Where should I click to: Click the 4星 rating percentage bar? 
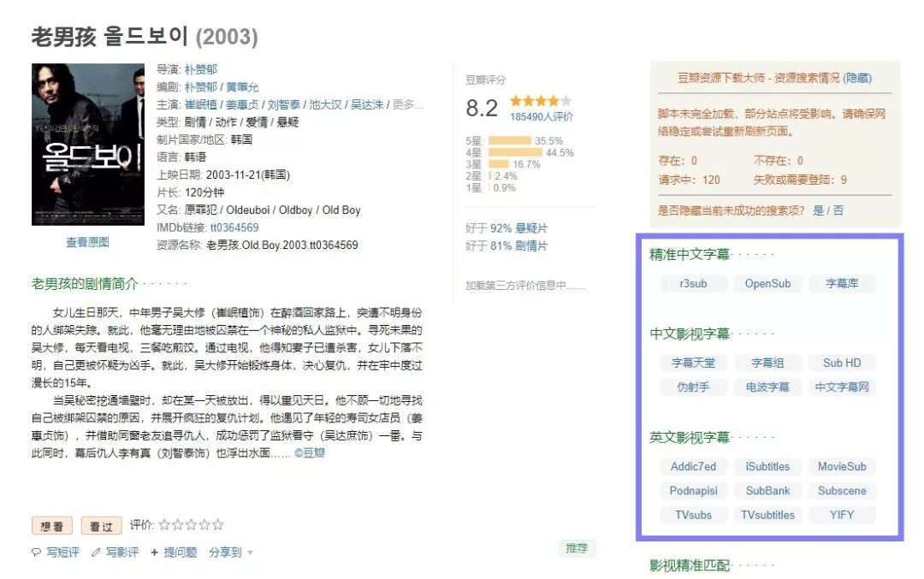pos(517,153)
